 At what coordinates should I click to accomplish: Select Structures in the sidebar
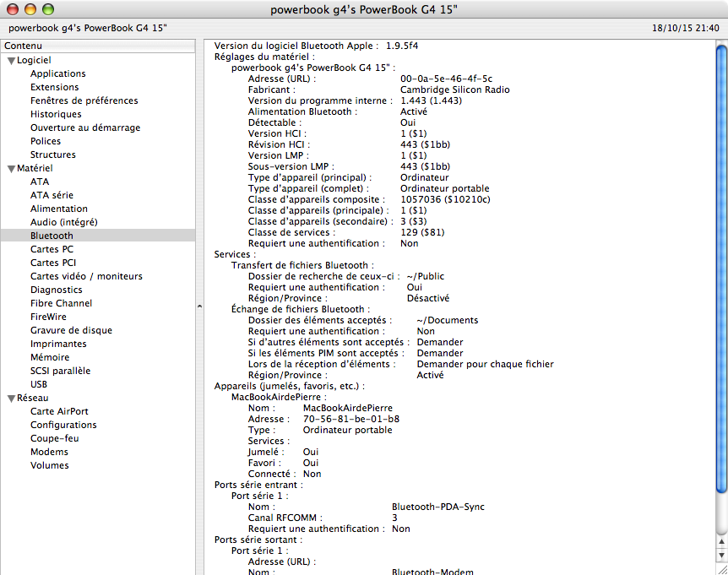coord(53,155)
